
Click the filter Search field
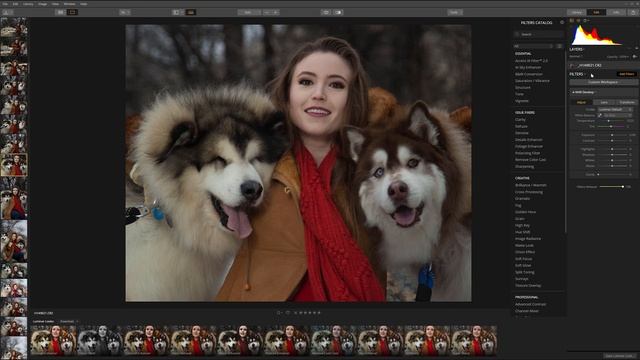(x=539, y=34)
